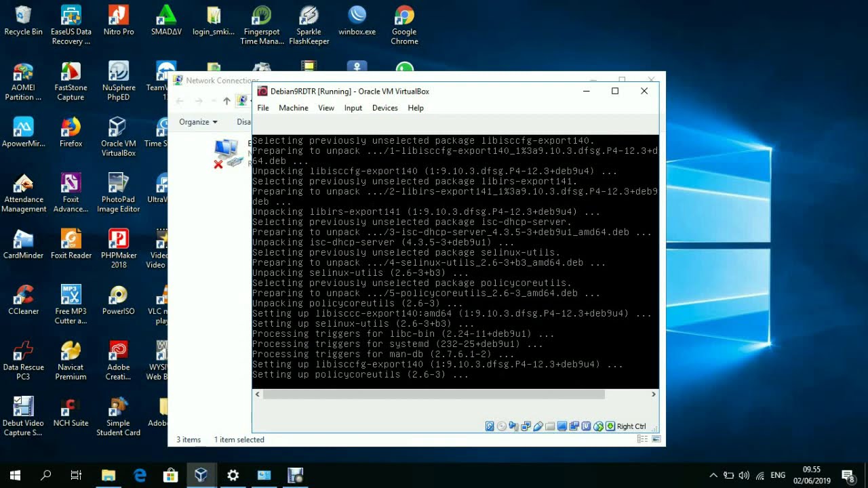This screenshot has height=488, width=868.
Task: Open Navicat Premium desktop icon
Action: coord(71,361)
